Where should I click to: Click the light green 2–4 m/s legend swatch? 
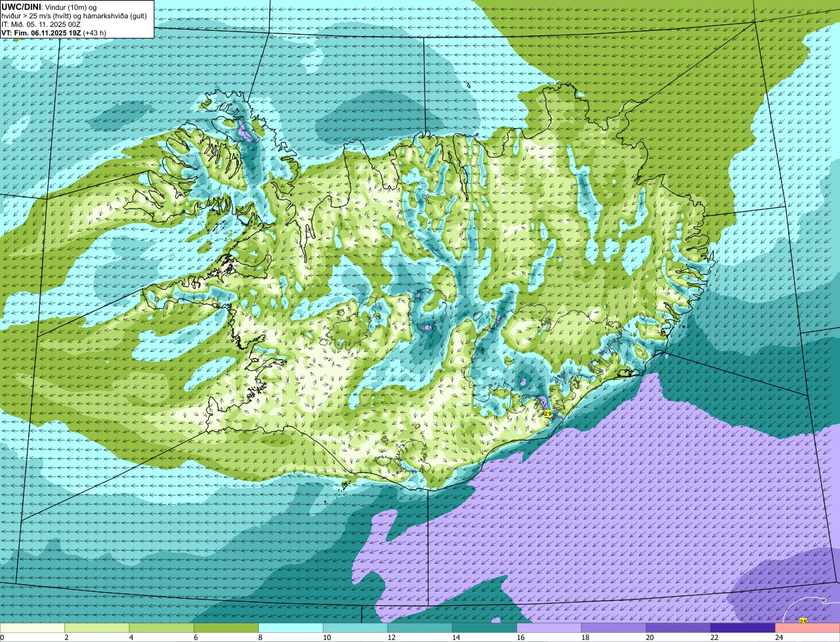(x=97, y=628)
